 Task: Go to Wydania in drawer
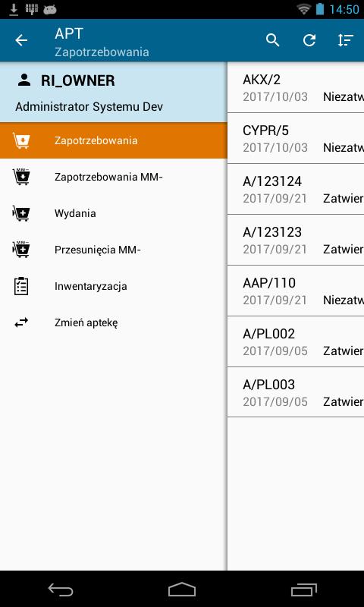(x=113, y=213)
